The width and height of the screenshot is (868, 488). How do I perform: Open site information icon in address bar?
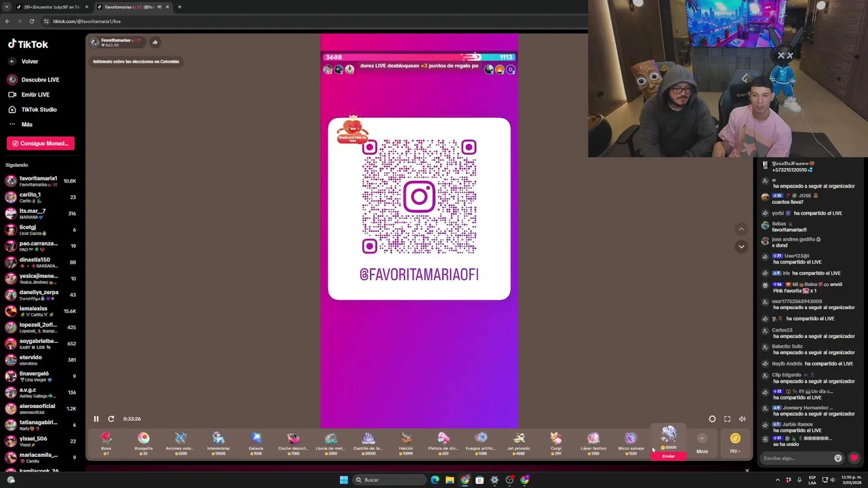click(46, 21)
